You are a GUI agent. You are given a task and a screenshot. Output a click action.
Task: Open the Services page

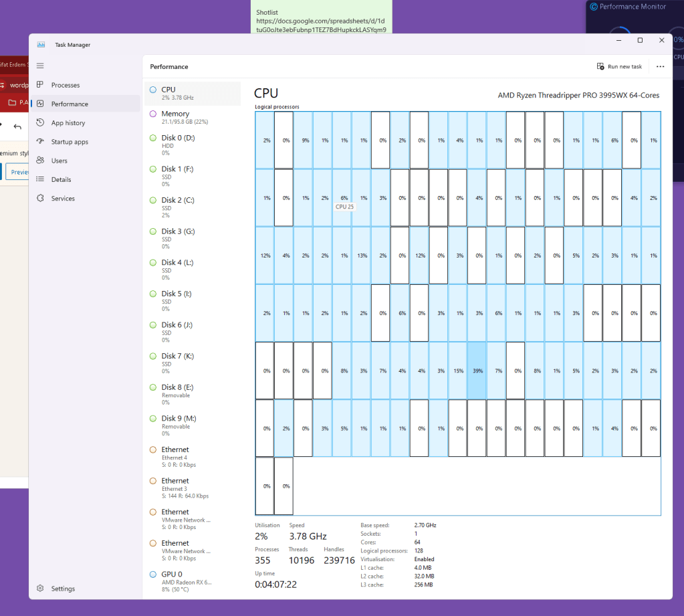point(86,198)
